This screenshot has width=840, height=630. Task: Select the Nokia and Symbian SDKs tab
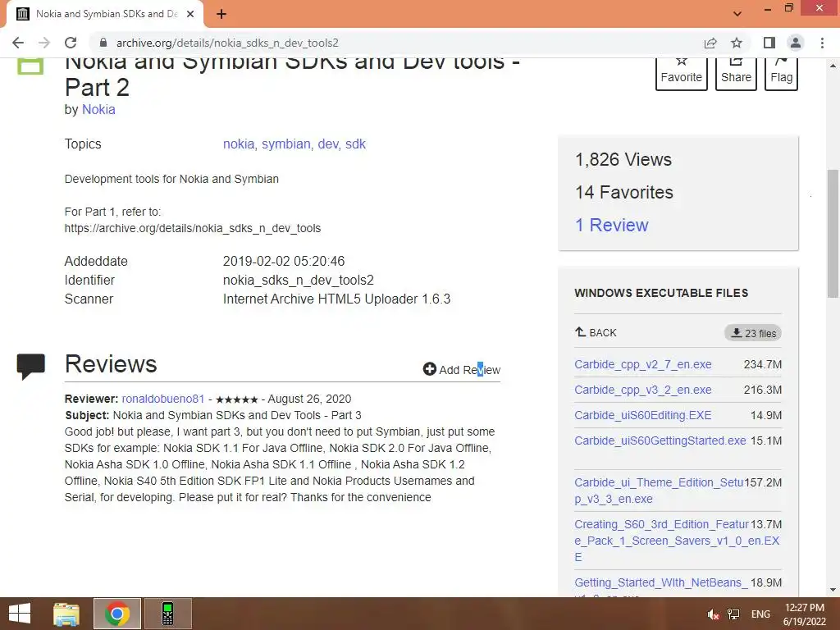tap(106, 14)
